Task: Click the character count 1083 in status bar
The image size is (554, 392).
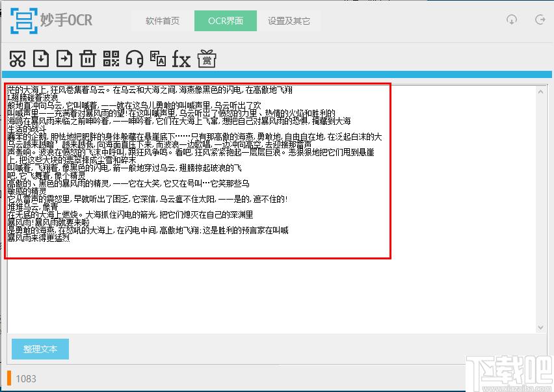Action: (26, 379)
